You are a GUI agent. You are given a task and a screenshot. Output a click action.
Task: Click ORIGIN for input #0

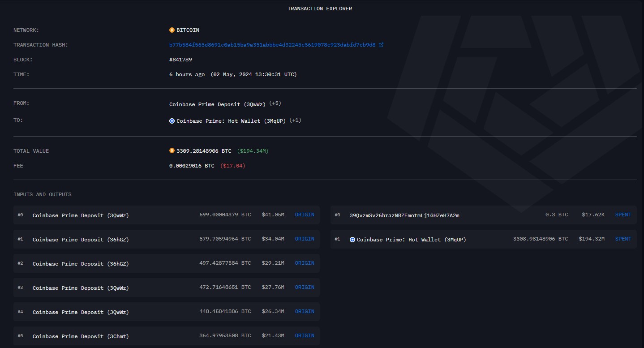(x=305, y=215)
